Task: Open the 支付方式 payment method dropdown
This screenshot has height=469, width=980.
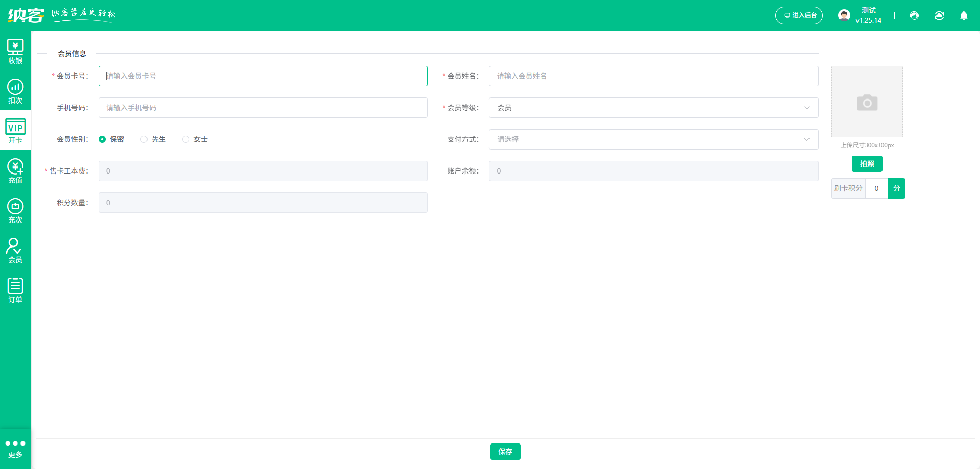Action: 653,139
